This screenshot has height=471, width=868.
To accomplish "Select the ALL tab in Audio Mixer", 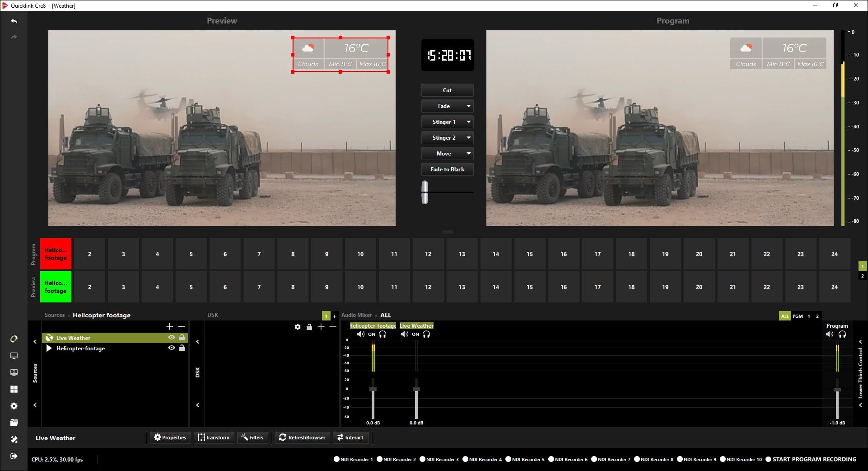I will click(x=785, y=316).
